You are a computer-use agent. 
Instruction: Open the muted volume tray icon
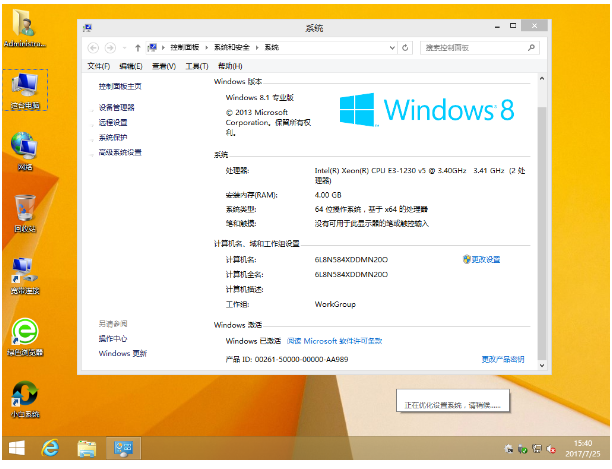pyautogui.click(x=551, y=449)
